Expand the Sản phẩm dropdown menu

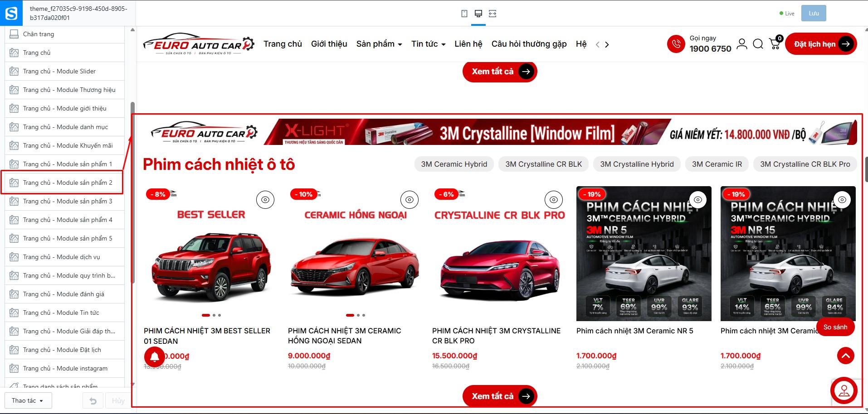(379, 44)
